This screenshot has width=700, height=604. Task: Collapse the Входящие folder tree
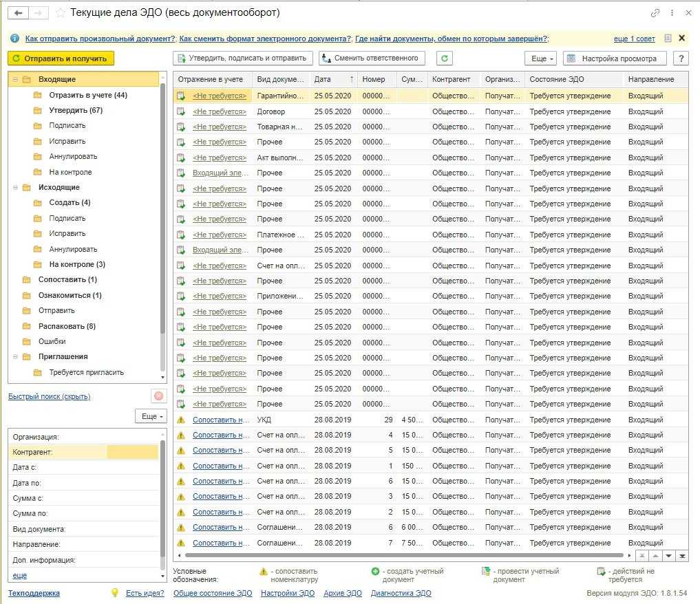14,80
